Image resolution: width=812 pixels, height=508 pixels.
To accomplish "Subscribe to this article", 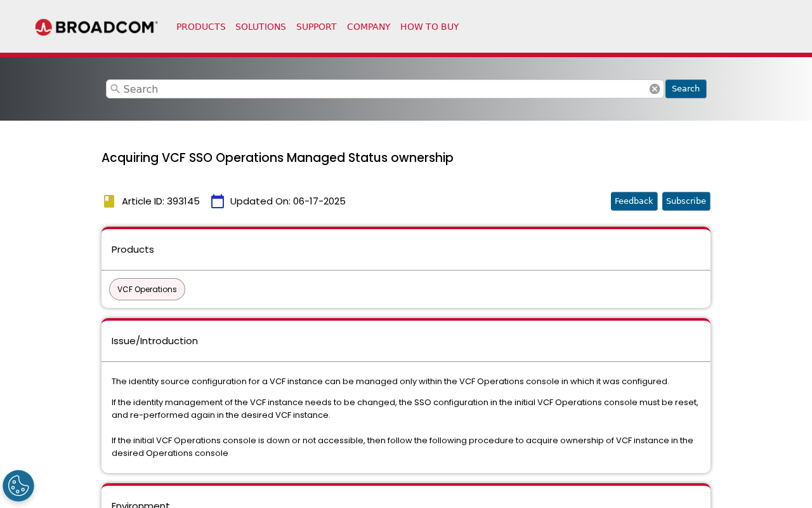I will click(686, 200).
